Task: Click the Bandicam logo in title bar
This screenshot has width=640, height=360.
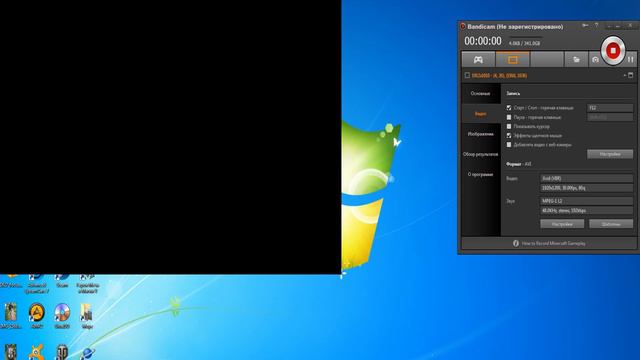Action: pos(463,27)
